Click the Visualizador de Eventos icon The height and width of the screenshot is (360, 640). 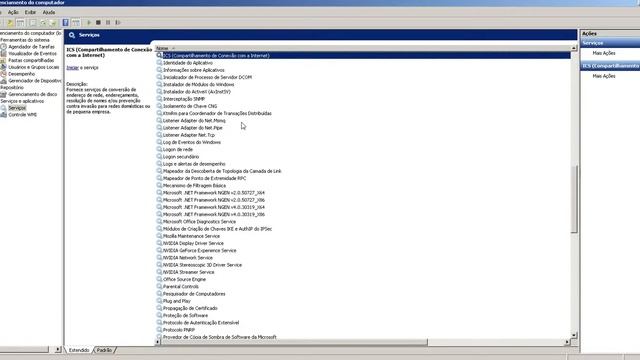[3, 53]
